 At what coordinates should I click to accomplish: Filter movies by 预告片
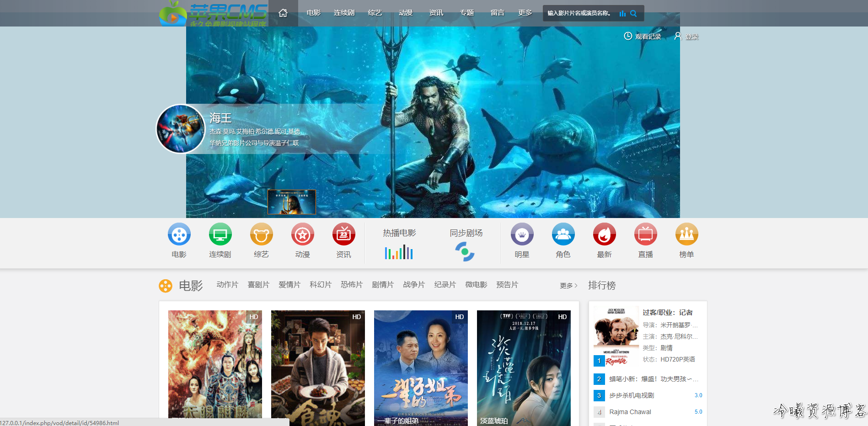[507, 285]
